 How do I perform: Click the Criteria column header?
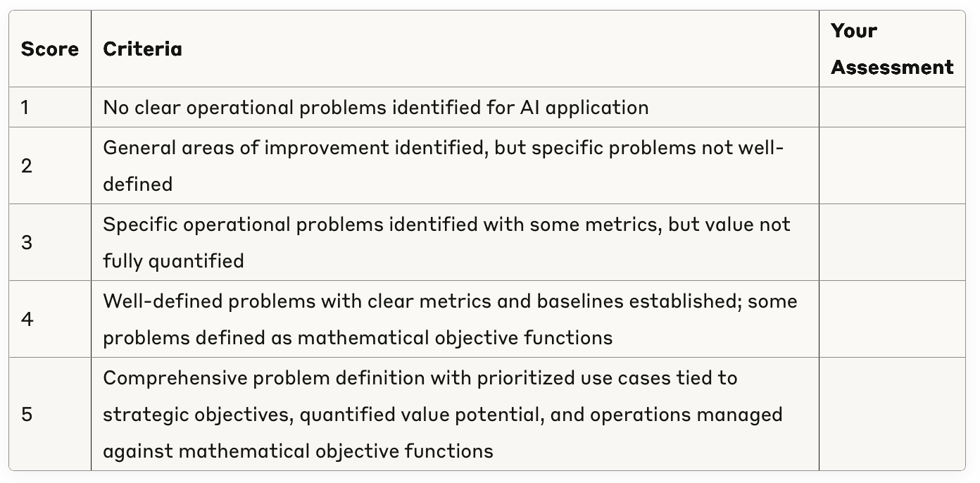142,49
